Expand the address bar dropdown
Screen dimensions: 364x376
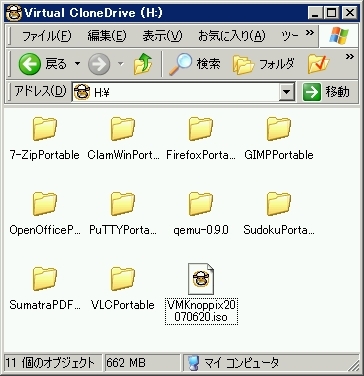[x=287, y=92]
